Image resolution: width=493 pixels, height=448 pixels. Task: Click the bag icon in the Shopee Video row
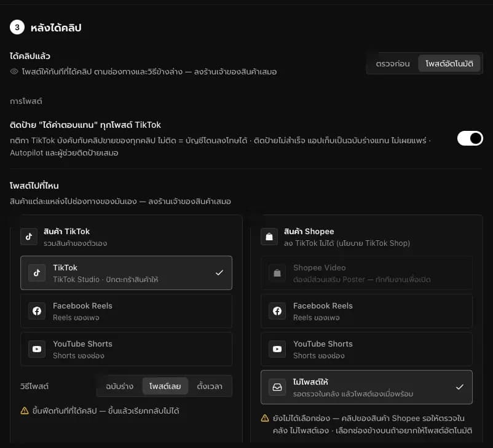tap(277, 273)
